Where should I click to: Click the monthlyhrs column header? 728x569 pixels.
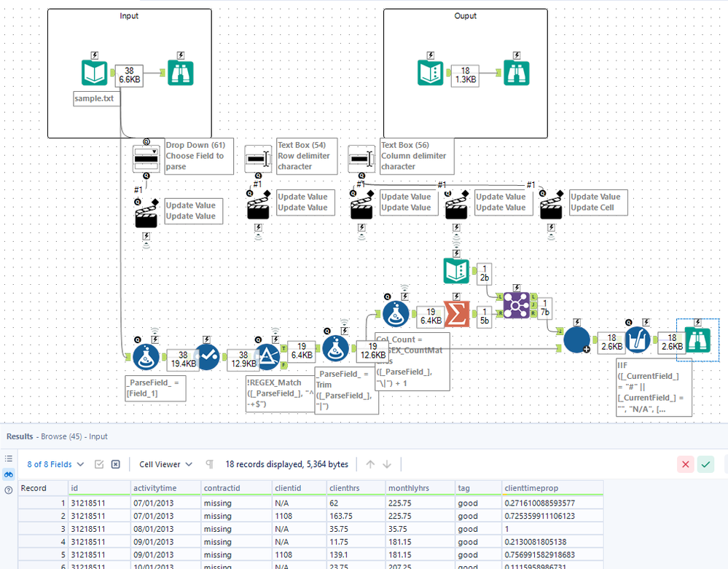point(420,488)
